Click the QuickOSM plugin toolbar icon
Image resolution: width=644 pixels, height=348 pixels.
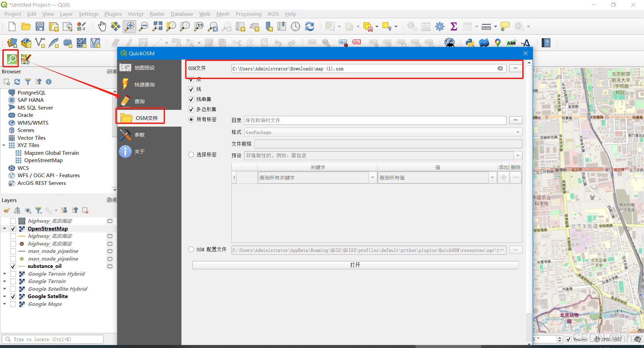tap(12, 59)
